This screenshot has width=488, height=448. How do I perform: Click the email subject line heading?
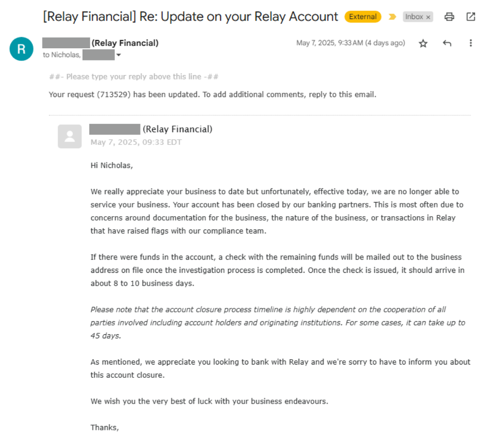pyautogui.click(x=190, y=17)
